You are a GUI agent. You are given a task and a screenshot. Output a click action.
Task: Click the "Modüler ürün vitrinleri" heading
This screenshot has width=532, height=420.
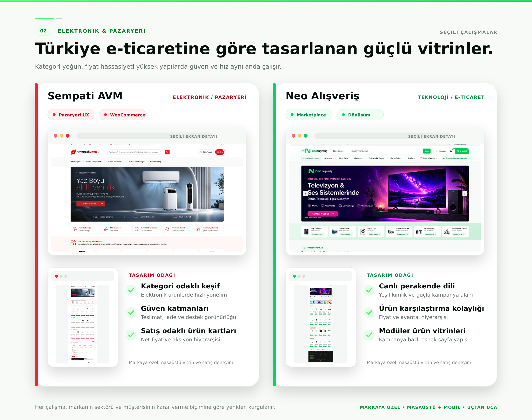[x=422, y=331]
